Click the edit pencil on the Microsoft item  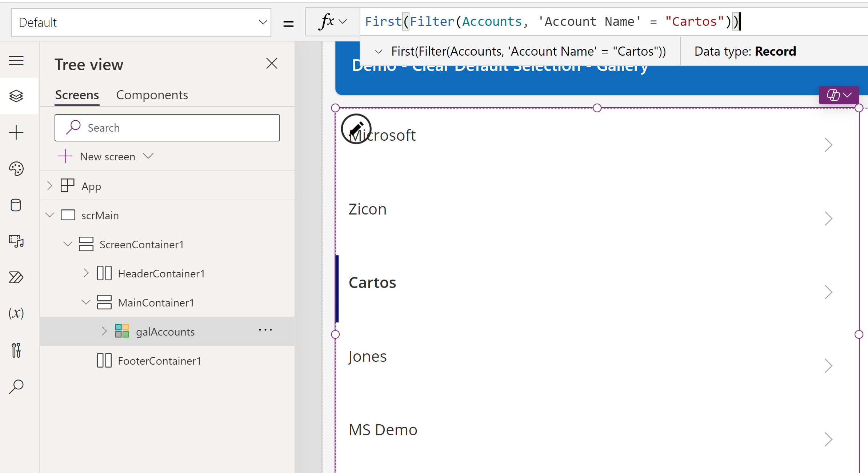(356, 129)
